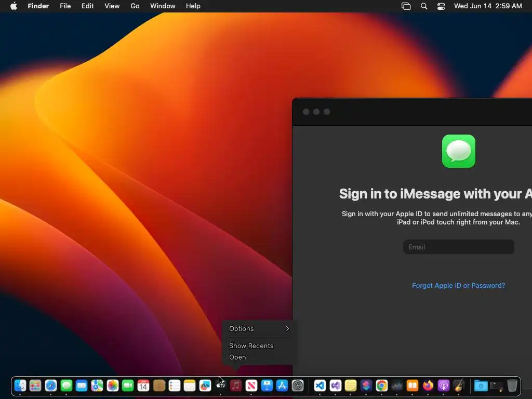Image resolution: width=532 pixels, height=399 pixels.
Task: Open the App Store Dock icon
Action: [282, 386]
